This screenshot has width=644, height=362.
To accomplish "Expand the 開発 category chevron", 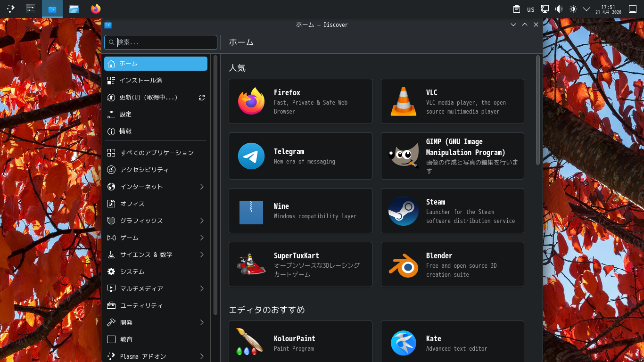I will click(202, 322).
